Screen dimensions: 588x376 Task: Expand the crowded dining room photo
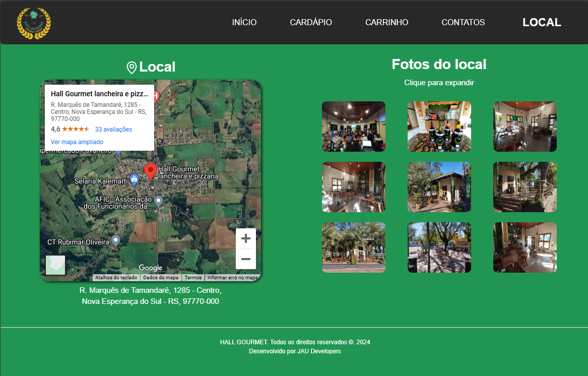point(354,127)
